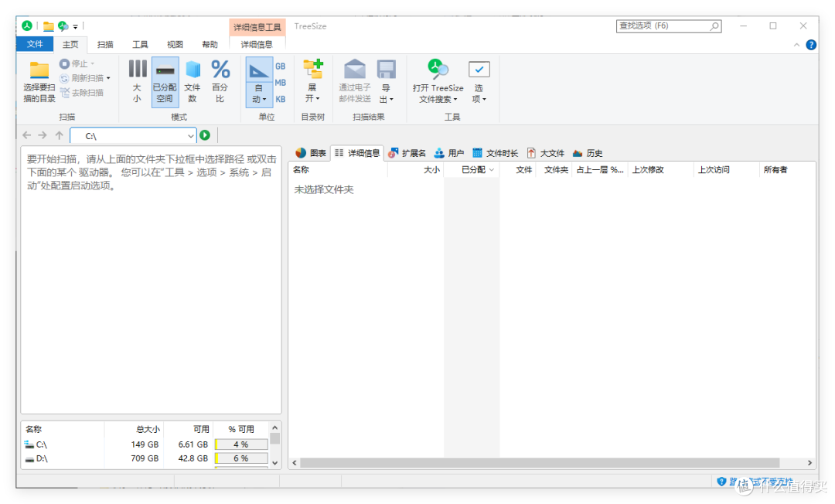835x504 pixels.
Task: Click the green start scan button
Action: (x=205, y=136)
